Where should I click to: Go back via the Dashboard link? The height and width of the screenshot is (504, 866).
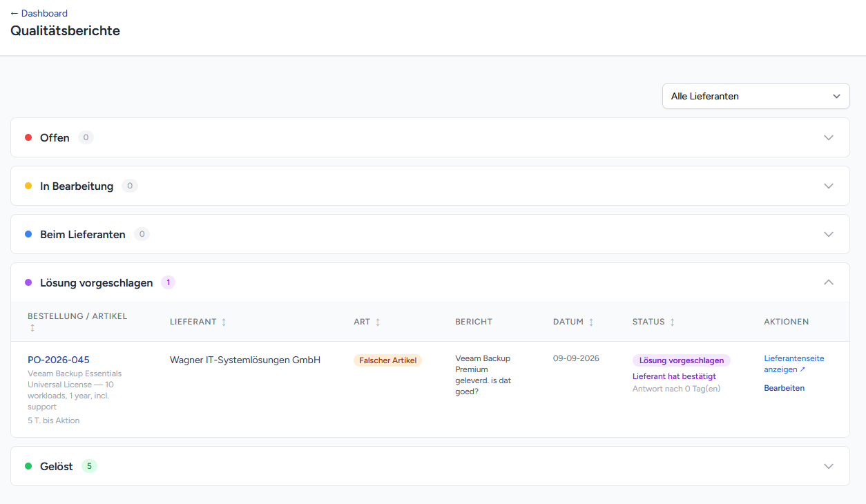pyautogui.click(x=39, y=13)
